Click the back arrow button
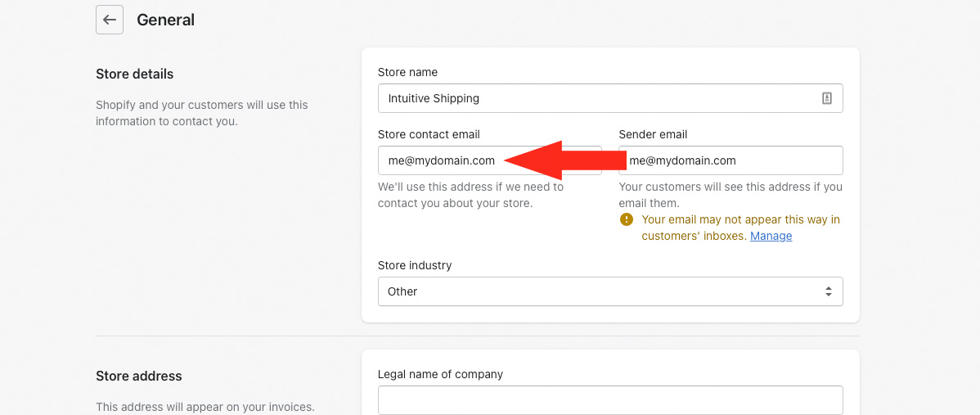Image resolution: width=980 pixels, height=415 pixels. pos(110,20)
